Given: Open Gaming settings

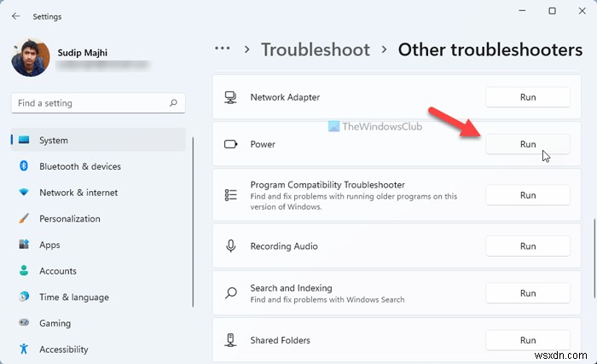Looking at the screenshot, I should pos(56,323).
